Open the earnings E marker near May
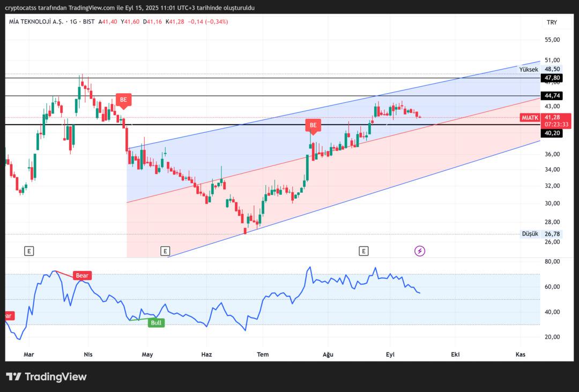 click(165, 251)
